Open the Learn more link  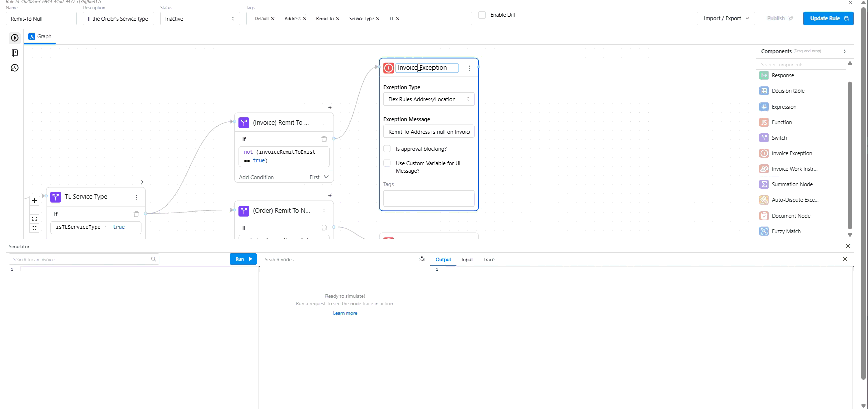pyautogui.click(x=345, y=313)
